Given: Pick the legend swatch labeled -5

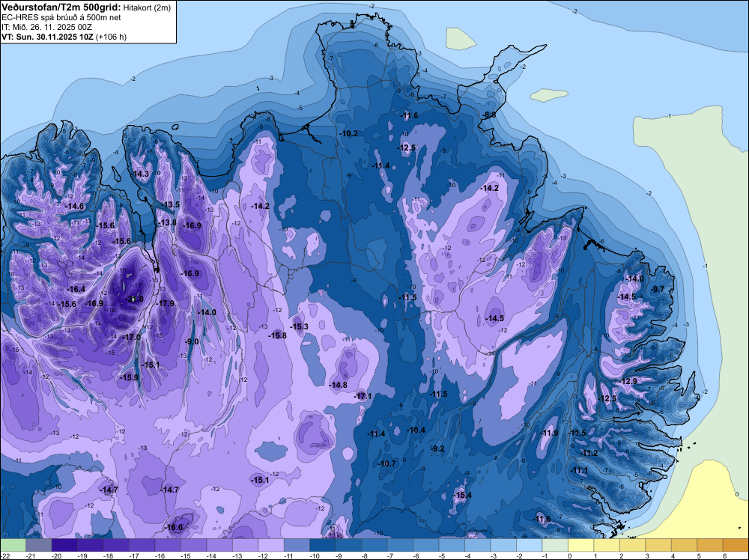Looking at the screenshot, I should tap(452, 545).
